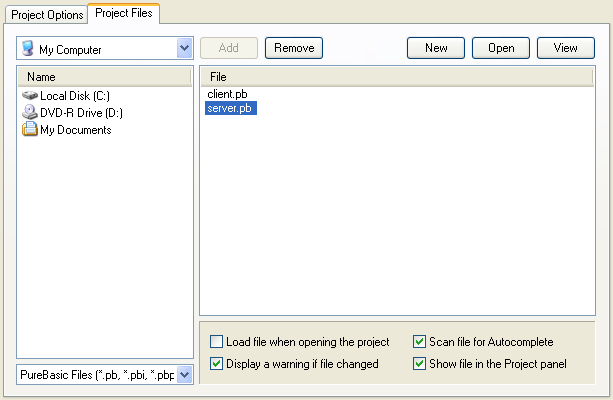Click the My Computer icon in the combo box
Image resolution: width=613 pixels, height=400 pixels.
(x=27, y=48)
